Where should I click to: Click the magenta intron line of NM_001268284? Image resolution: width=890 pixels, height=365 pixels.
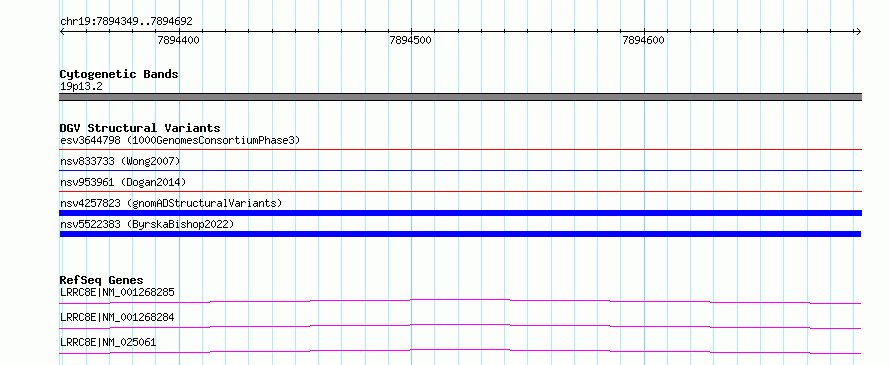point(460,325)
